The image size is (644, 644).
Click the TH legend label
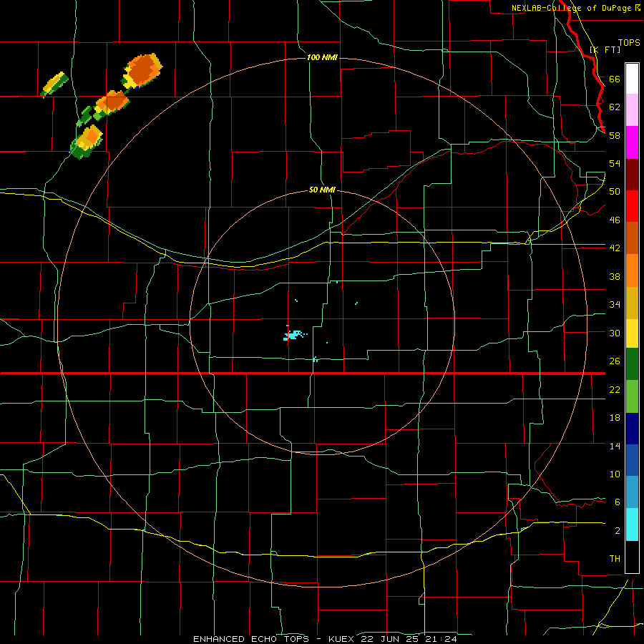[615, 559]
